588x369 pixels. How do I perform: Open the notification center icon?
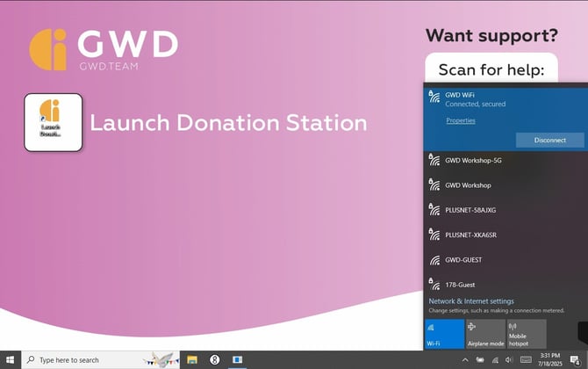[x=575, y=360]
